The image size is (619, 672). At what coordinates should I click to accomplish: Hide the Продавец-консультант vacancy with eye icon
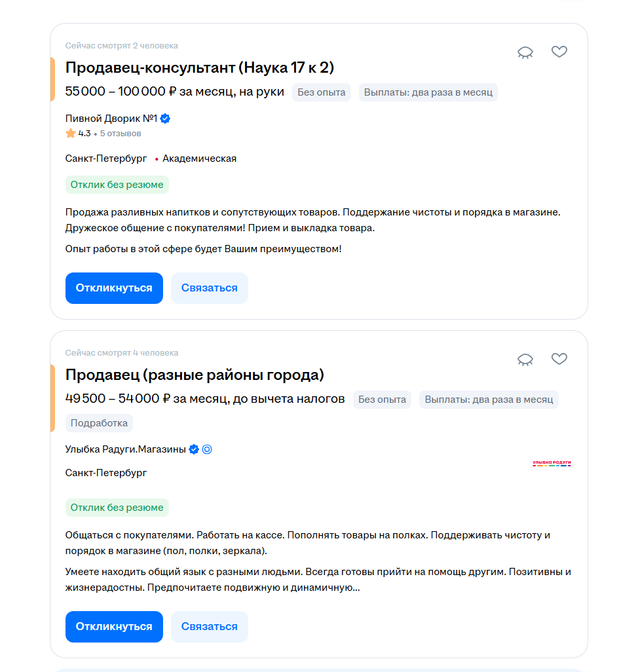click(x=525, y=52)
